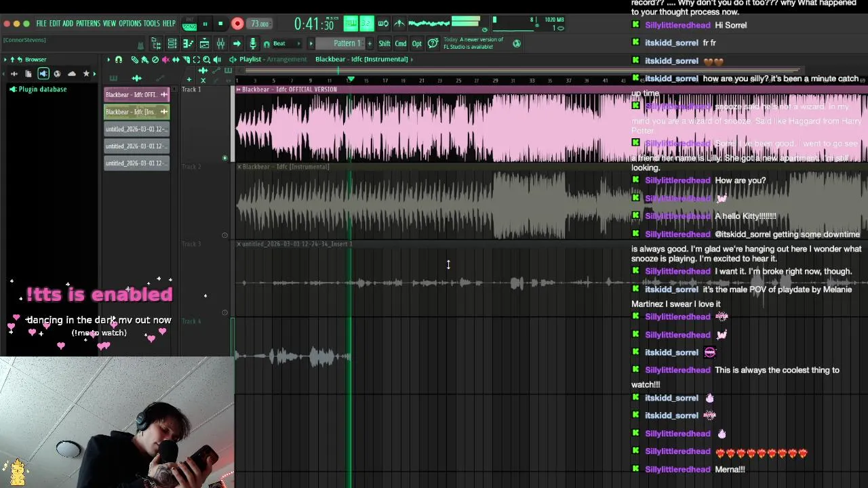
Task: Click the Browser back/undo arrow icon
Action: click(x=20, y=59)
